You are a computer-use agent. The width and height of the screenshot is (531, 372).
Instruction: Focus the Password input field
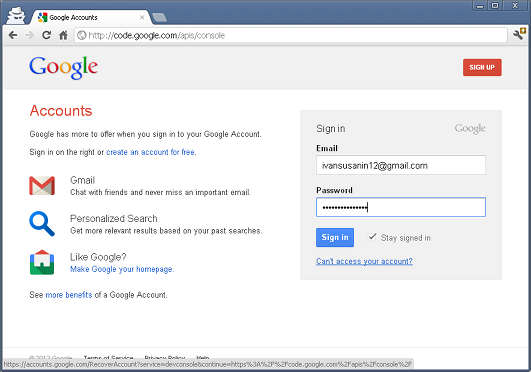[401, 207]
